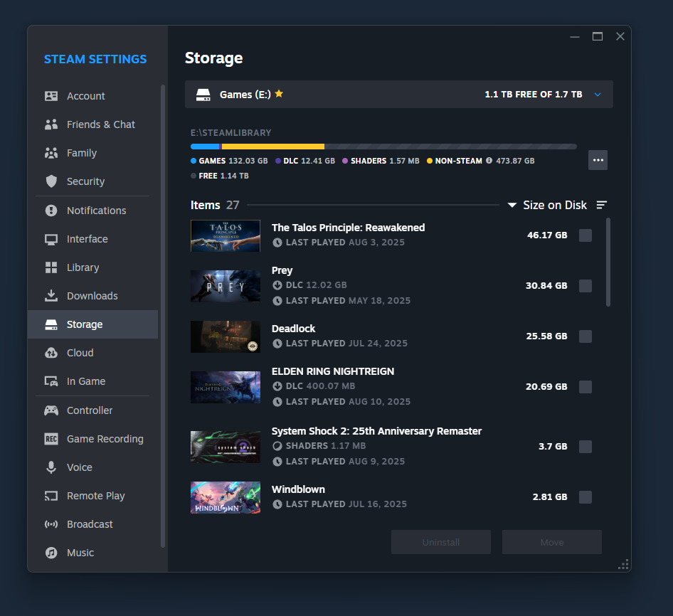Click the ELDEN RING NIGHTREIGN thumbnail
The image size is (673, 616).
coord(226,387)
